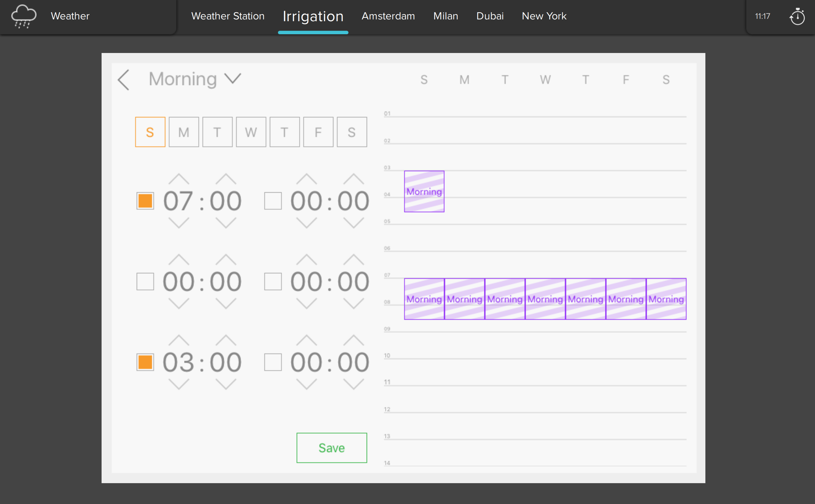
Task: Increase hours of the 07:00 timer
Action: tap(179, 179)
